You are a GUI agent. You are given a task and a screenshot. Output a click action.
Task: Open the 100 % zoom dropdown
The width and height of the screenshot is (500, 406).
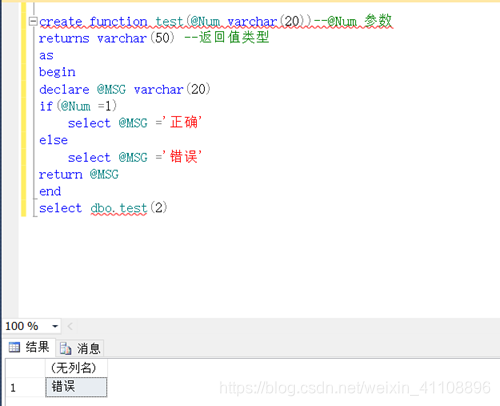click(x=55, y=326)
